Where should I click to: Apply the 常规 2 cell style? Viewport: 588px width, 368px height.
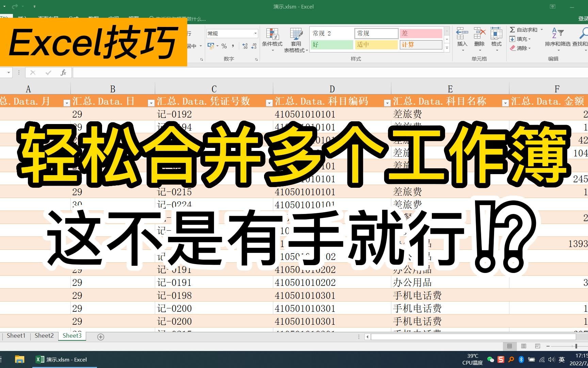332,33
